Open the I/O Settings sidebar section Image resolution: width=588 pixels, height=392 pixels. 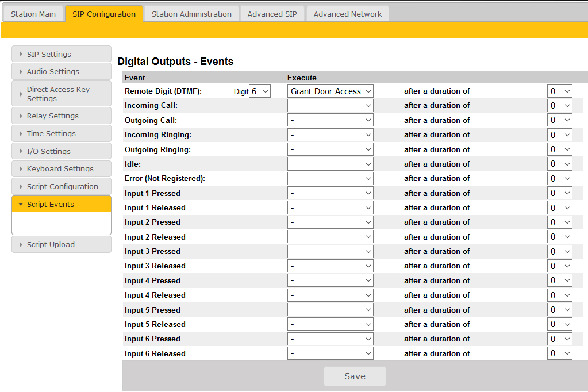click(61, 151)
